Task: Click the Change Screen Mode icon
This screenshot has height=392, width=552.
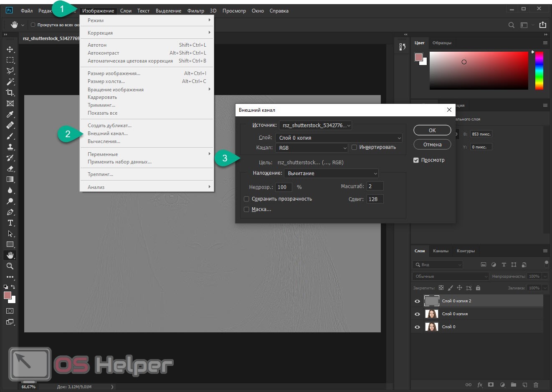Action: pyautogui.click(x=10, y=322)
